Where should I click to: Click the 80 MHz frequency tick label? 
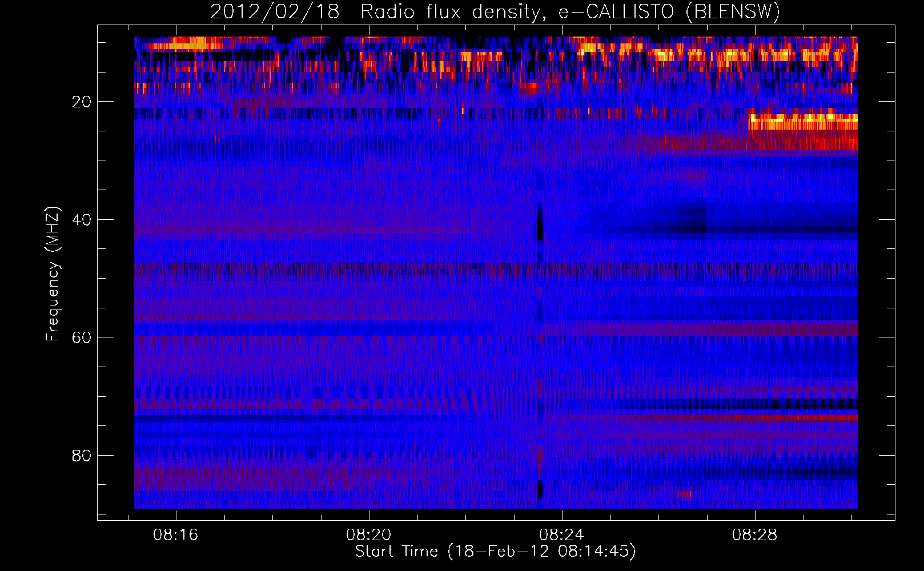pos(82,456)
